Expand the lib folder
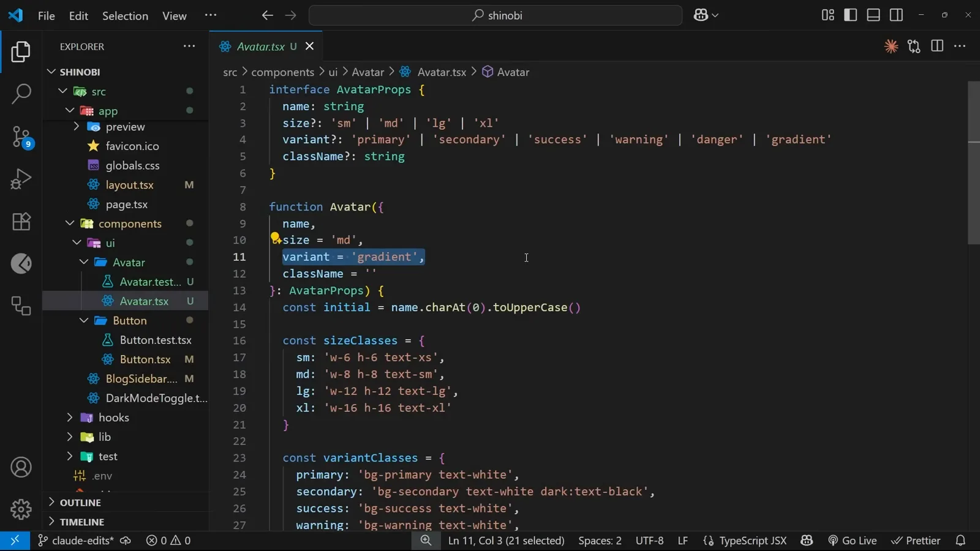 (x=126, y=437)
